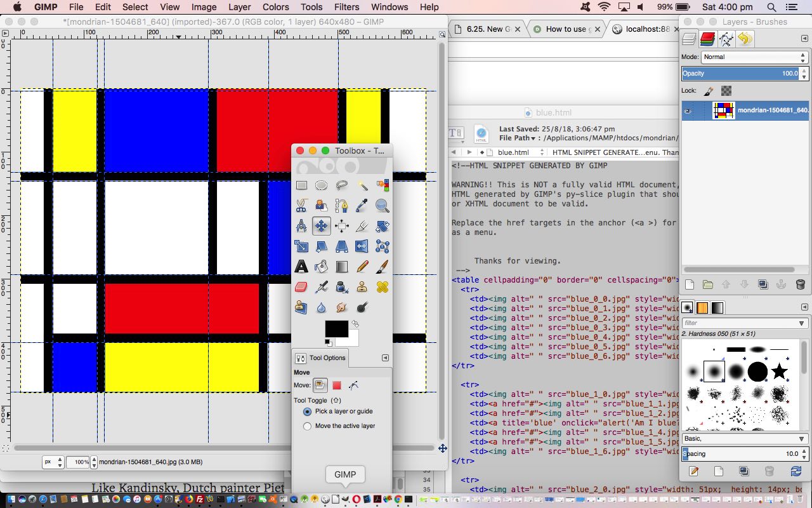This screenshot has width=812, height=508.
Task: Pick the Fuzzy Select magic wand tool
Action: tap(362, 185)
